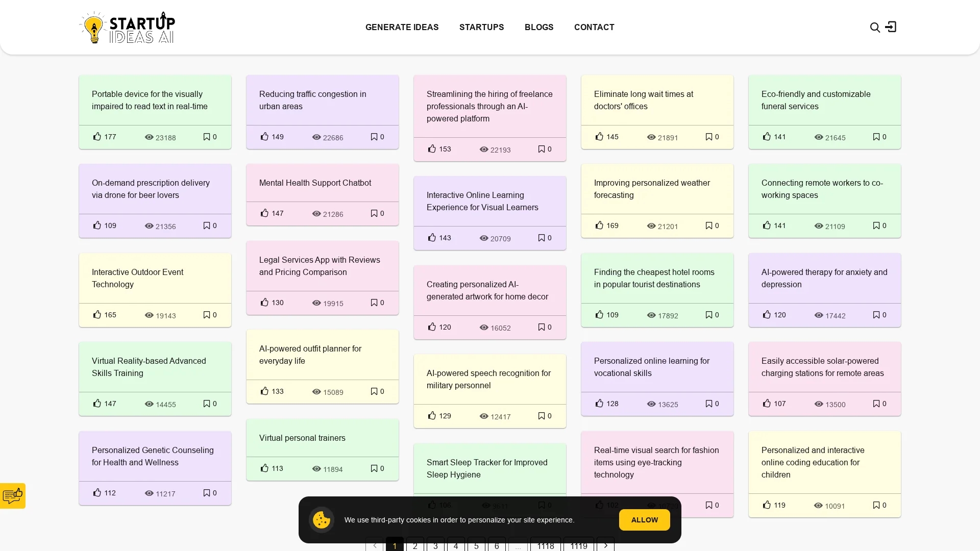Like the AI-generated artwork for home decor idea

[x=432, y=327]
